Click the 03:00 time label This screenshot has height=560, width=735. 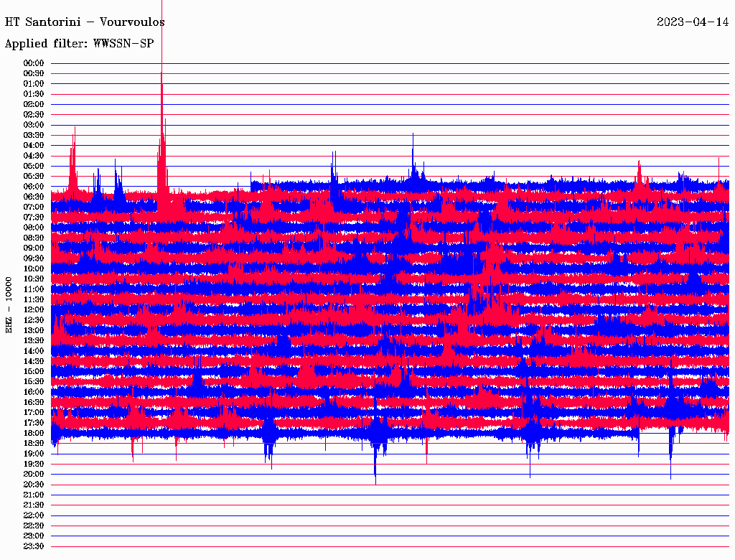coord(34,125)
